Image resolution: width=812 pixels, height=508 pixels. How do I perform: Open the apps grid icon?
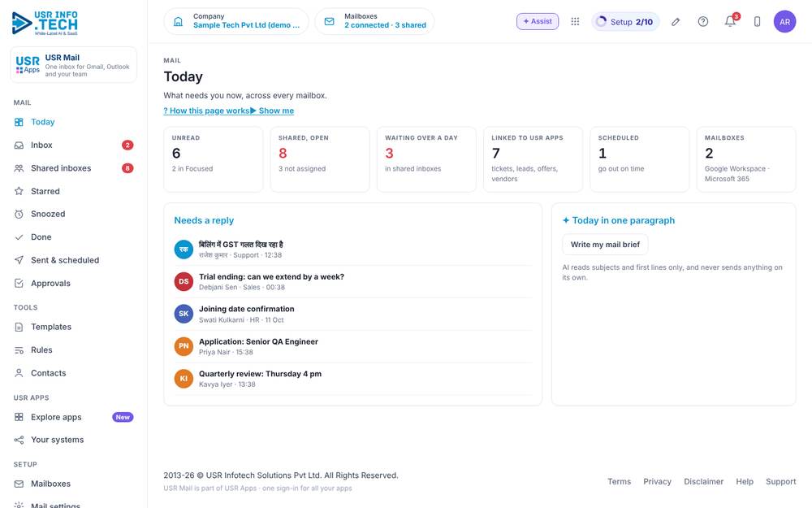tap(575, 21)
